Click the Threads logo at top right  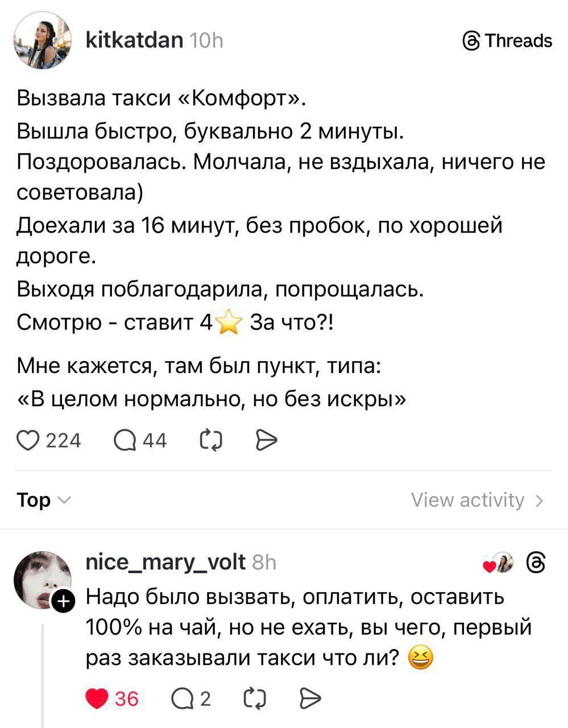click(x=508, y=41)
